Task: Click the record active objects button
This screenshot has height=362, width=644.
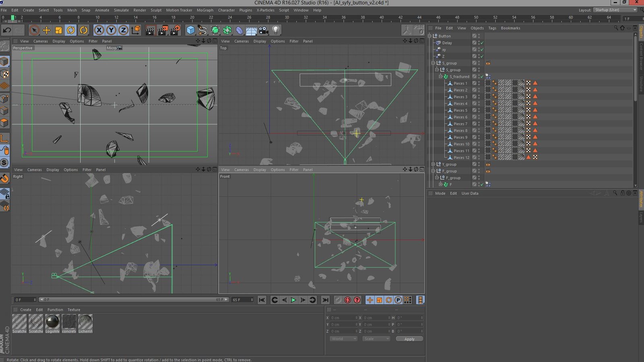Action: point(347,300)
